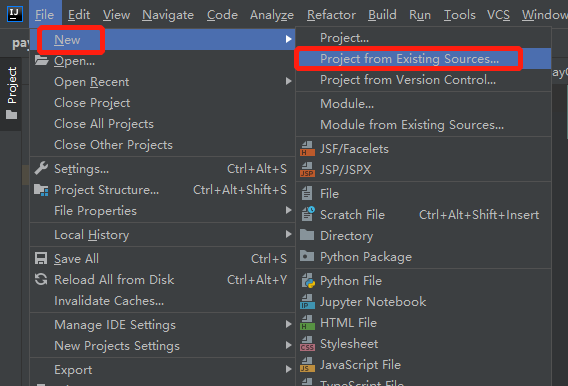This screenshot has width=568, height=386.
Task: Open Settings... from File menu
Action: 162,168
